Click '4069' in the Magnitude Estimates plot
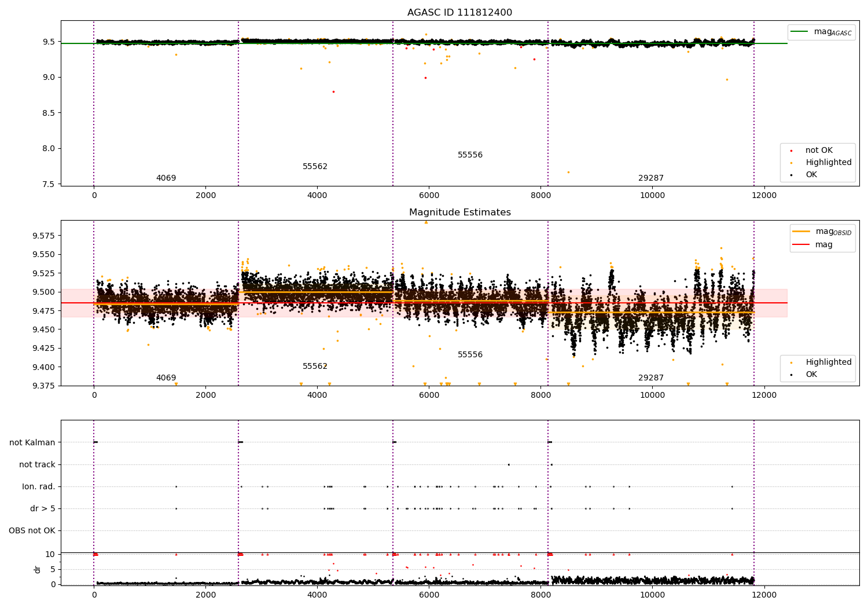 pyautogui.click(x=166, y=378)
